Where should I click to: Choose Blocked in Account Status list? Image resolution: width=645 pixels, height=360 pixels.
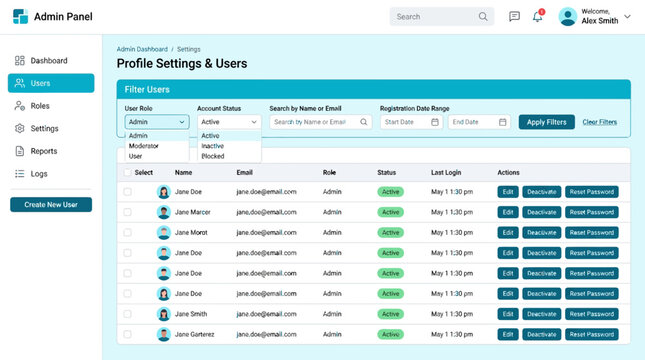click(x=229, y=156)
